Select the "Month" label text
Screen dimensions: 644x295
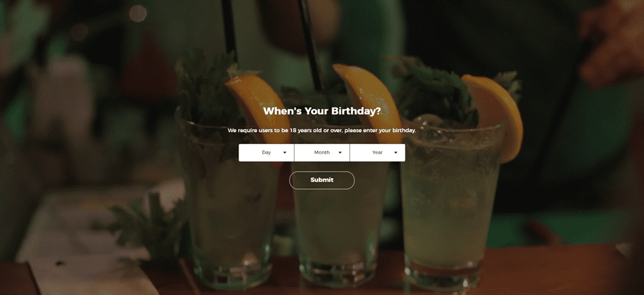coord(322,152)
